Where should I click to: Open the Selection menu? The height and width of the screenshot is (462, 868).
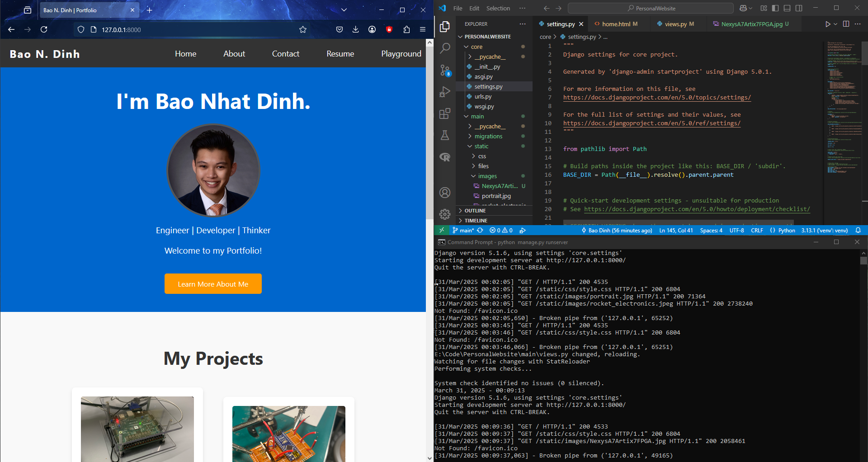click(498, 8)
